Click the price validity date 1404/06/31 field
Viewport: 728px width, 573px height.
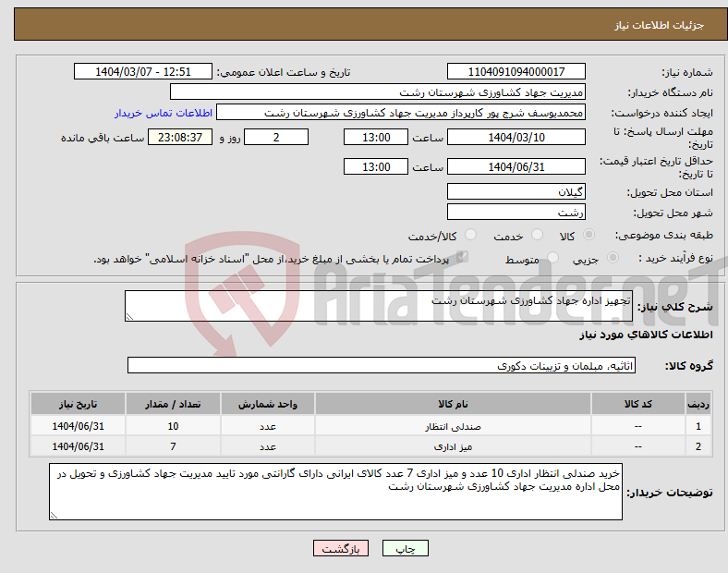(x=516, y=166)
